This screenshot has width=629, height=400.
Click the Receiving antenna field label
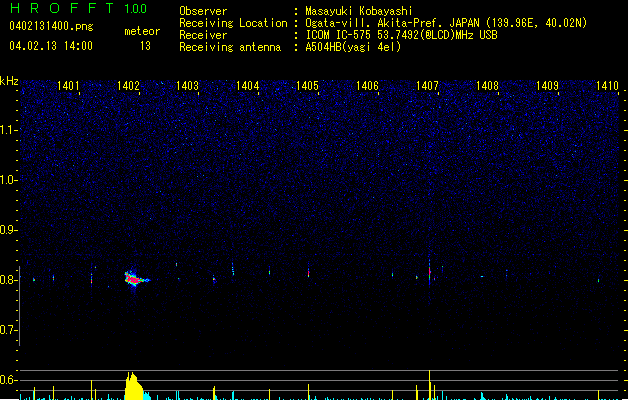click(x=230, y=47)
